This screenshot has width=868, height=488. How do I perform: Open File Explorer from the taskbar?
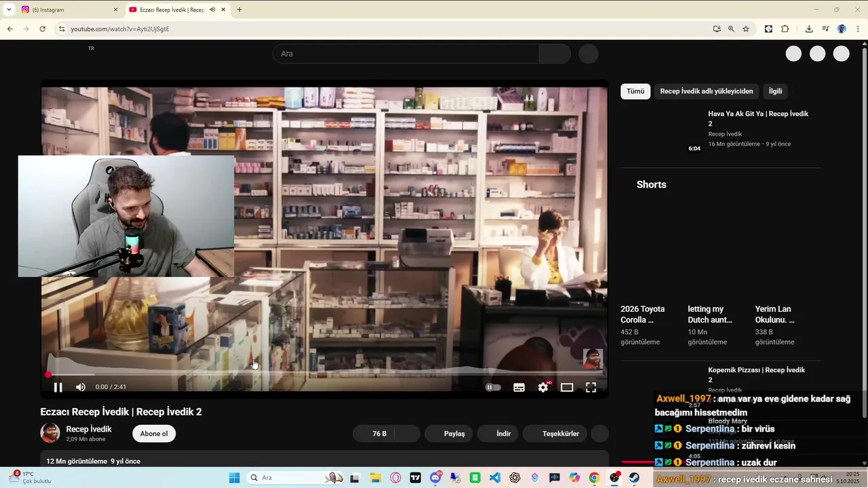click(375, 478)
